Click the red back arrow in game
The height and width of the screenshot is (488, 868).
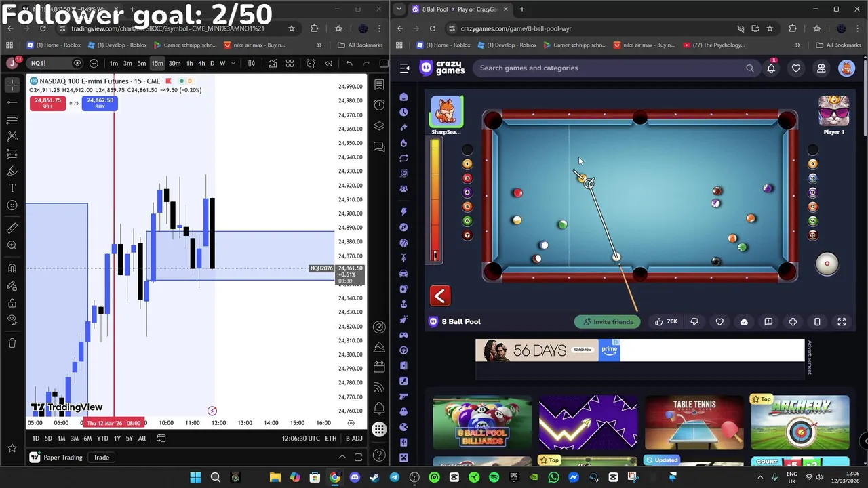[x=440, y=296]
